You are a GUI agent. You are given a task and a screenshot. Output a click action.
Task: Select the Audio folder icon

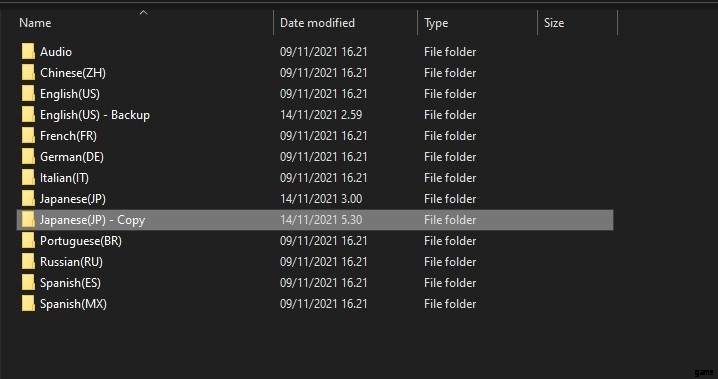[x=28, y=52]
